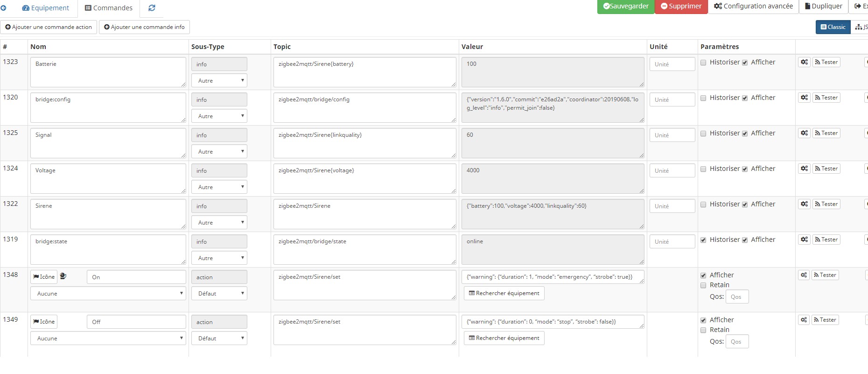This screenshot has height=374, width=868.
Task: Open Autre sub-type dropdown for Voltage
Action: [x=219, y=187]
